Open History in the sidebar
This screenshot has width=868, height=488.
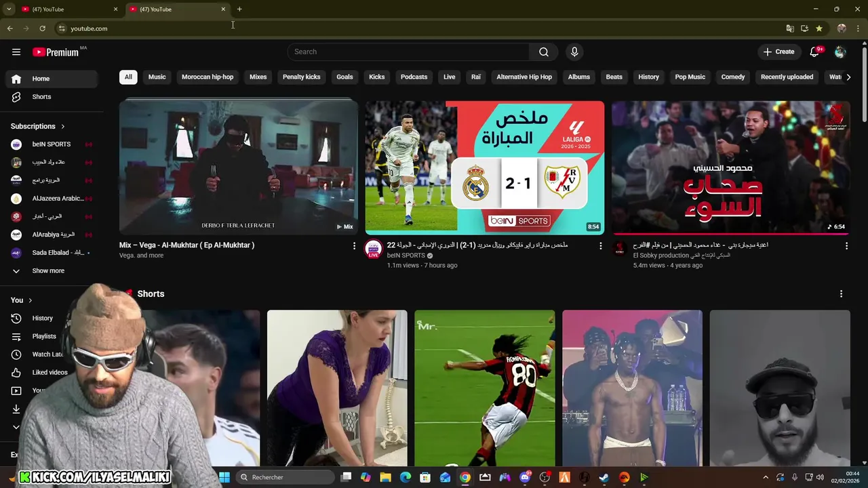(x=42, y=318)
